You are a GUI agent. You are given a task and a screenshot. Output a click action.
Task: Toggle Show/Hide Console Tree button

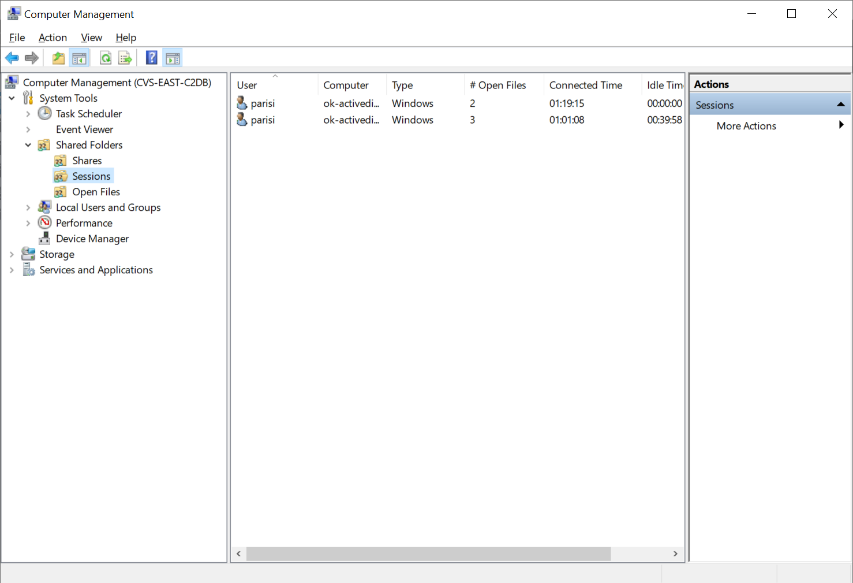point(79,58)
